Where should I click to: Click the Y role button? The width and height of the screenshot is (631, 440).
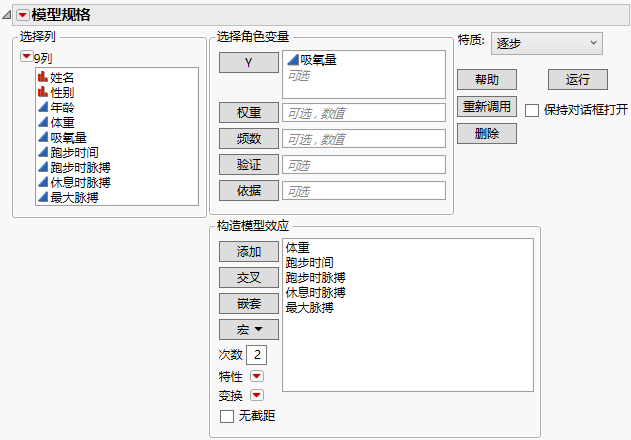point(249,62)
